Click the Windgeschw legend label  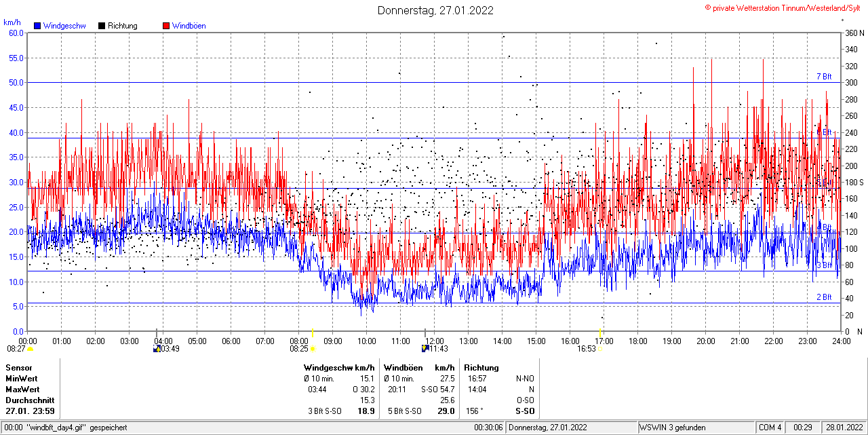[x=64, y=26]
